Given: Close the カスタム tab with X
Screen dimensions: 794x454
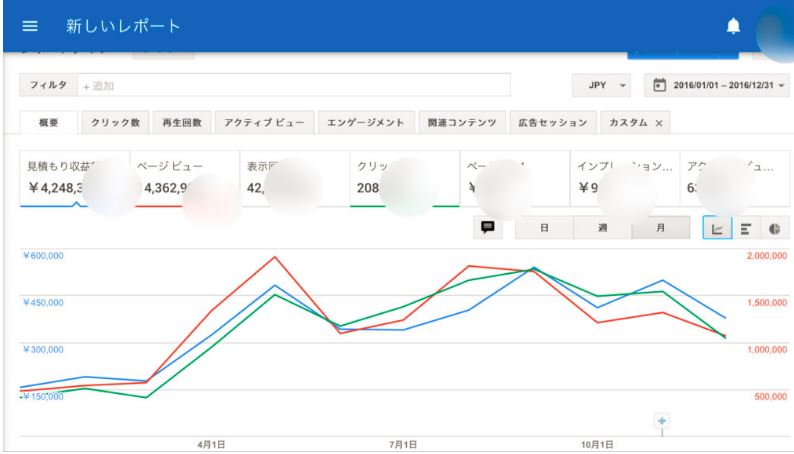Looking at the screenshot, I should coord(659,123).
